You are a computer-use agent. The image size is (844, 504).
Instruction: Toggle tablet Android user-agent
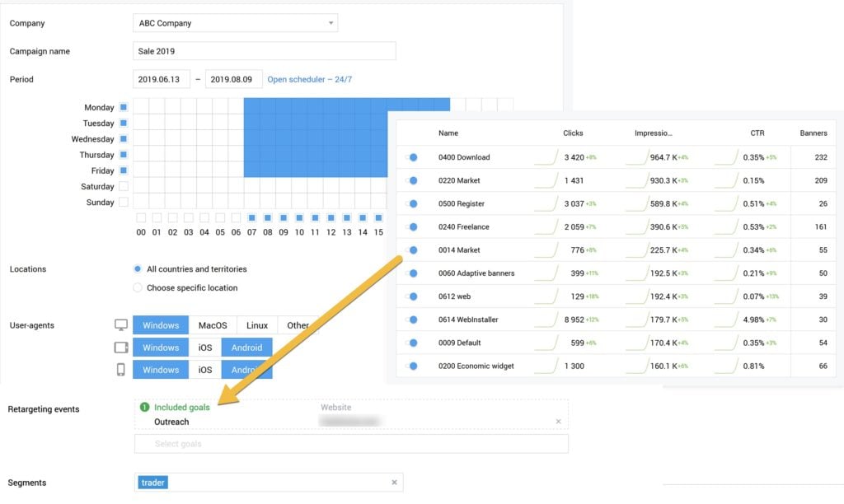pos(247,348)
